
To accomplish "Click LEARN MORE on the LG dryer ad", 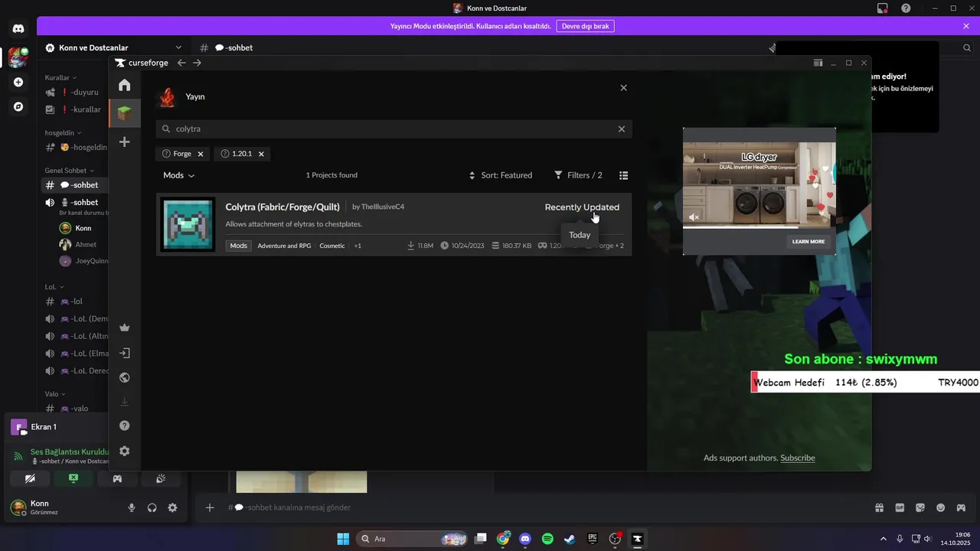I will pos(808,241).
